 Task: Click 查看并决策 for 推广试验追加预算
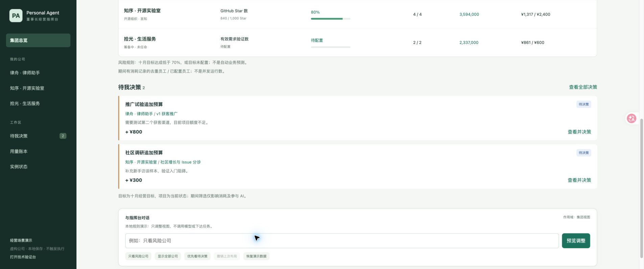[x=579, y=132]
